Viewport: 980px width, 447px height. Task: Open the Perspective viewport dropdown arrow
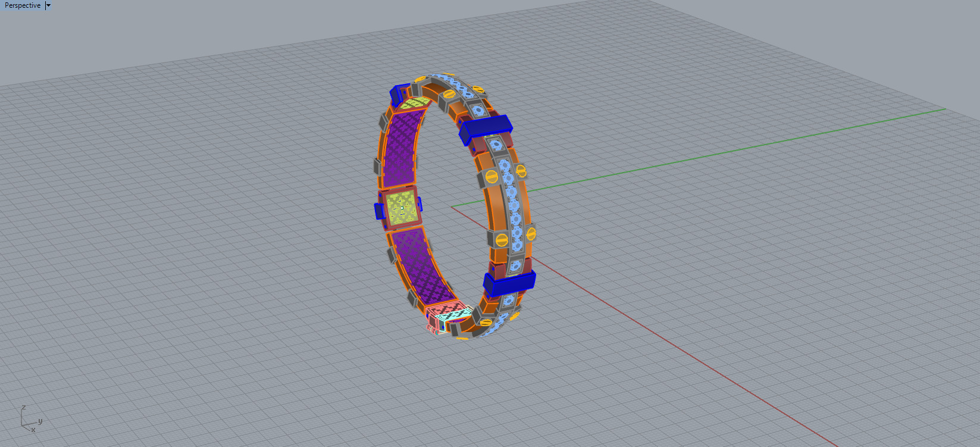pyautogui.click(x=48, y=5)
